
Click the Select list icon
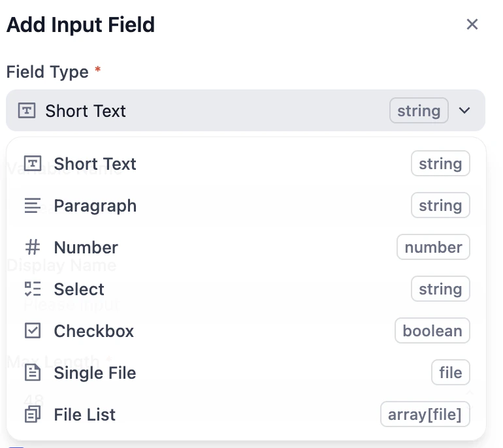tap(32, 289)
